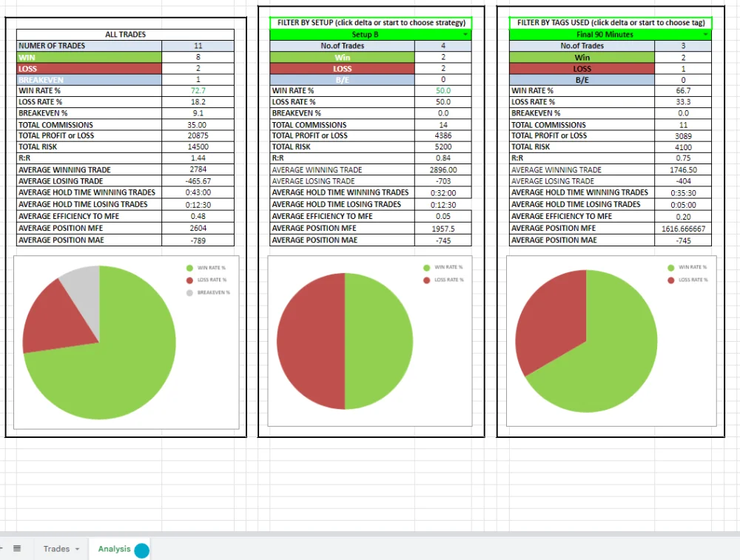
Task: Click green WIN RATE % legend dot in ALL TRADES chart
Action: [189, 268]
